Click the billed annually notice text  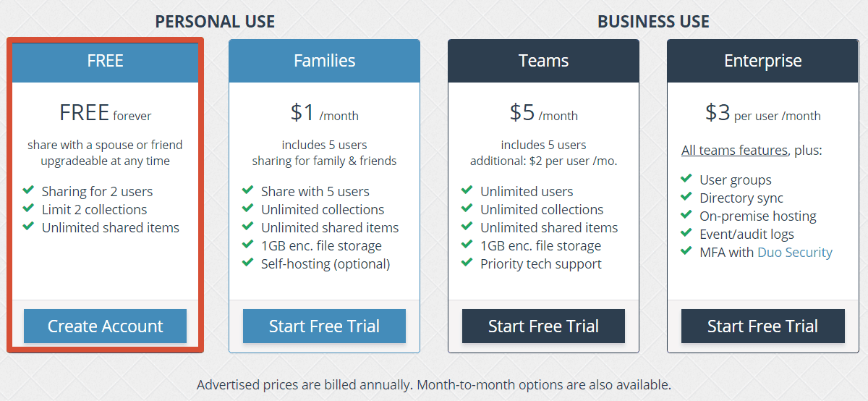click(433, 384)
